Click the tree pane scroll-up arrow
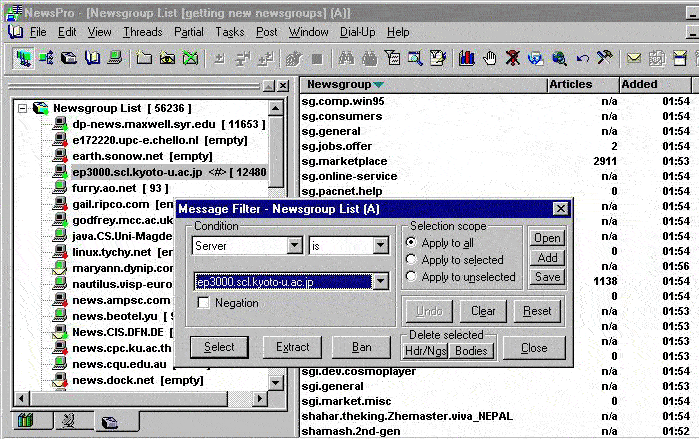This screenshot has width=699, height=439. [276, 108]
